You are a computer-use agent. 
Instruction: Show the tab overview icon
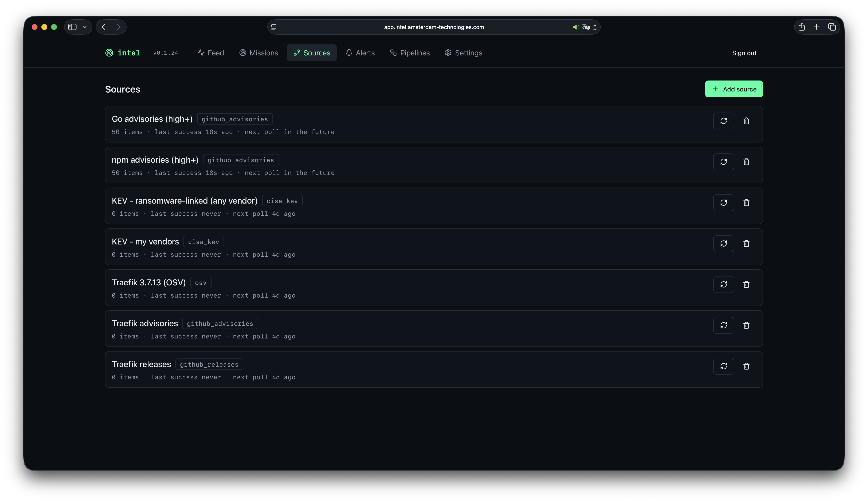832,27
